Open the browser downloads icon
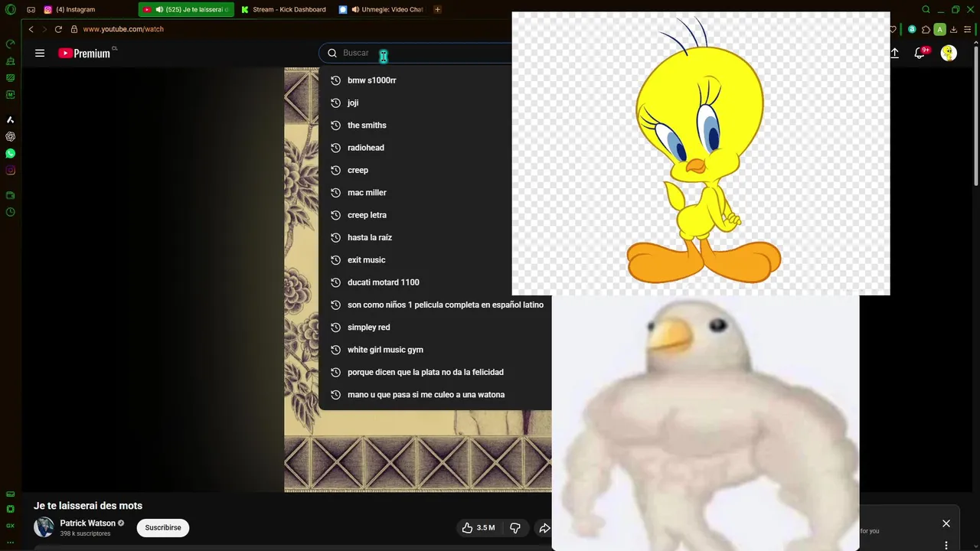Screen dimensions: 980x551 pos(955,29)
